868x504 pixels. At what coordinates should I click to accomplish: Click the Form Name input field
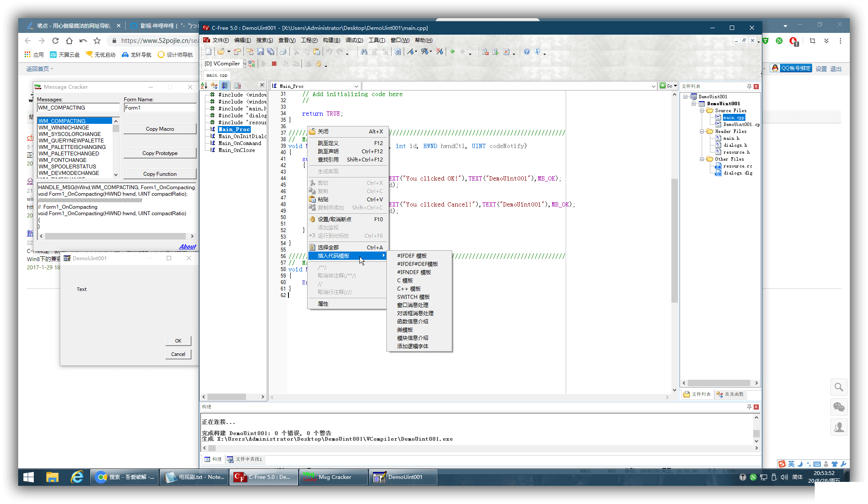click(x=160, y=108)
